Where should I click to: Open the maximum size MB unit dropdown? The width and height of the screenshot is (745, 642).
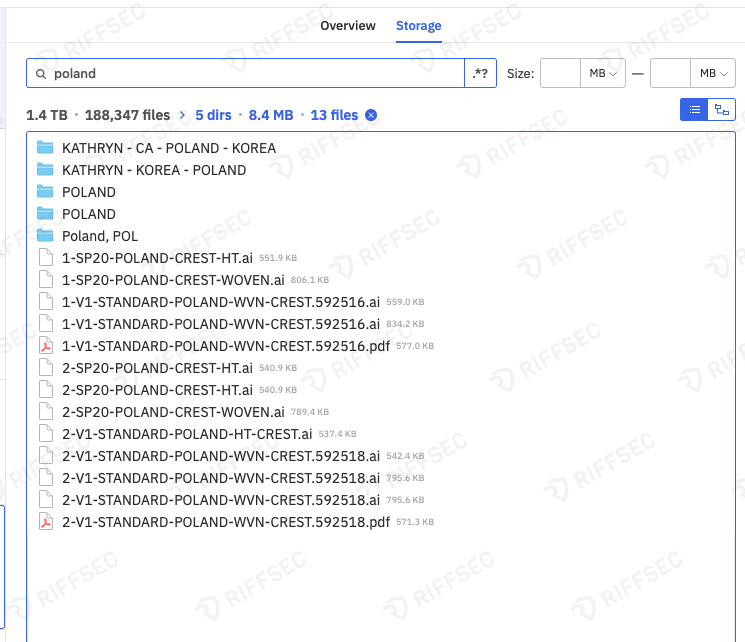coord(713,73)
